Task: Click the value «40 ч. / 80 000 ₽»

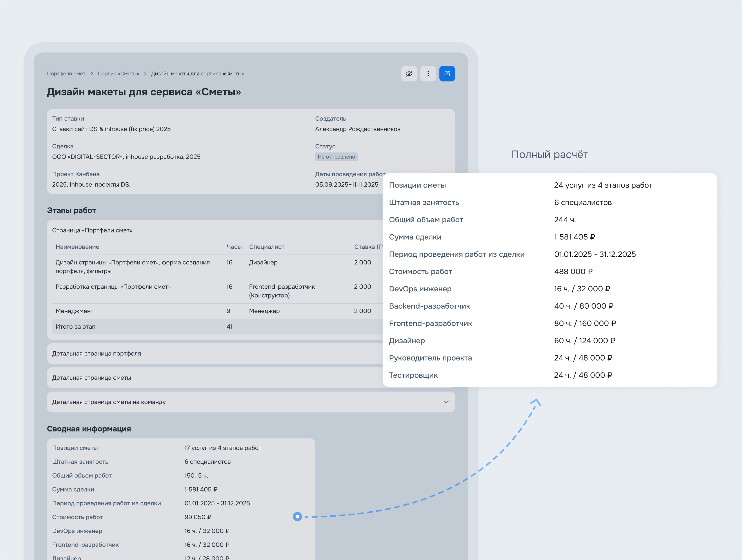Action: coord(584,306)
